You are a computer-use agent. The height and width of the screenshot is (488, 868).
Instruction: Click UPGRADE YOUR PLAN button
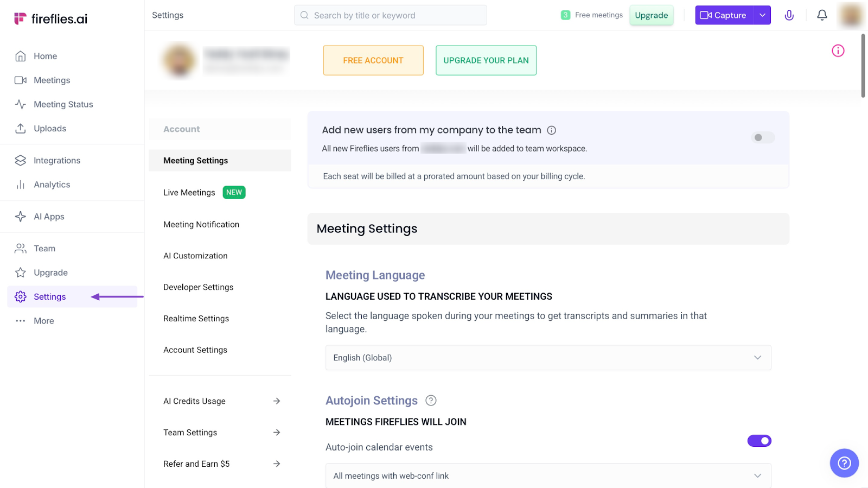(486, 60)
